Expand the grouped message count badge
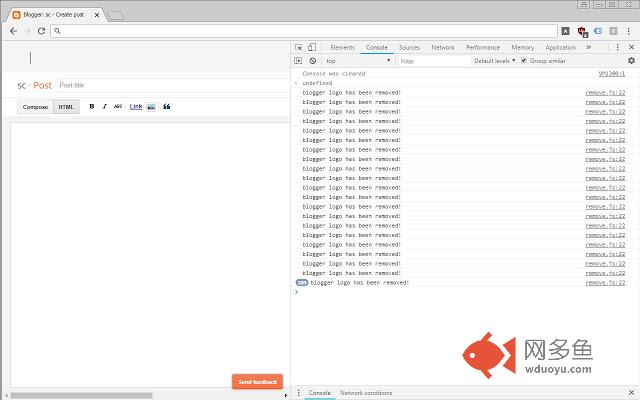The height and width of the screenshot is (400, 640). (x=302, y=282)
